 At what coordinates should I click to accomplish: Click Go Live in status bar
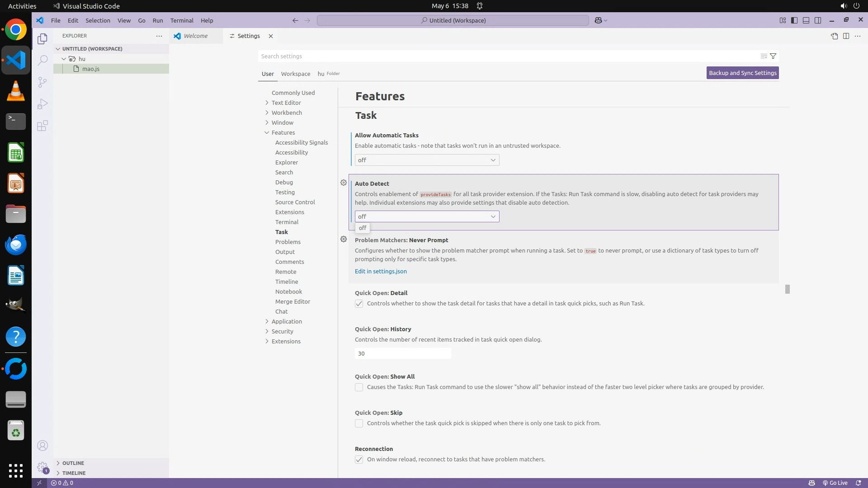click(835, 483)
